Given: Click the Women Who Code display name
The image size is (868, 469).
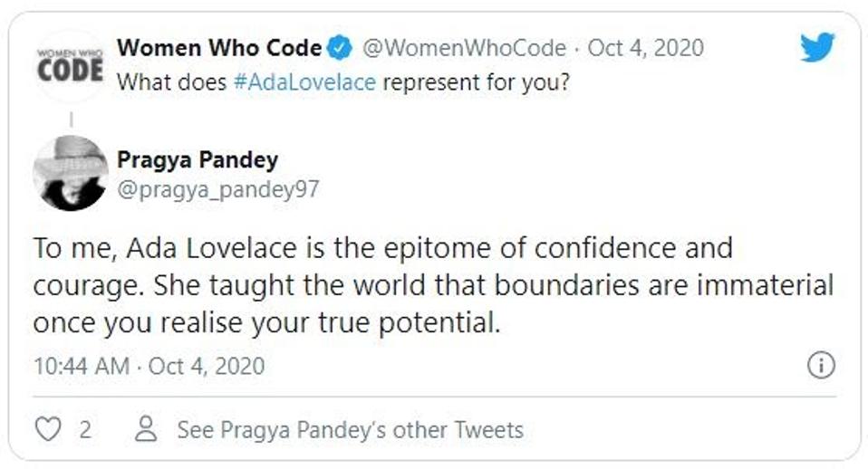Looking at the screenshot, I should (219, 47).
